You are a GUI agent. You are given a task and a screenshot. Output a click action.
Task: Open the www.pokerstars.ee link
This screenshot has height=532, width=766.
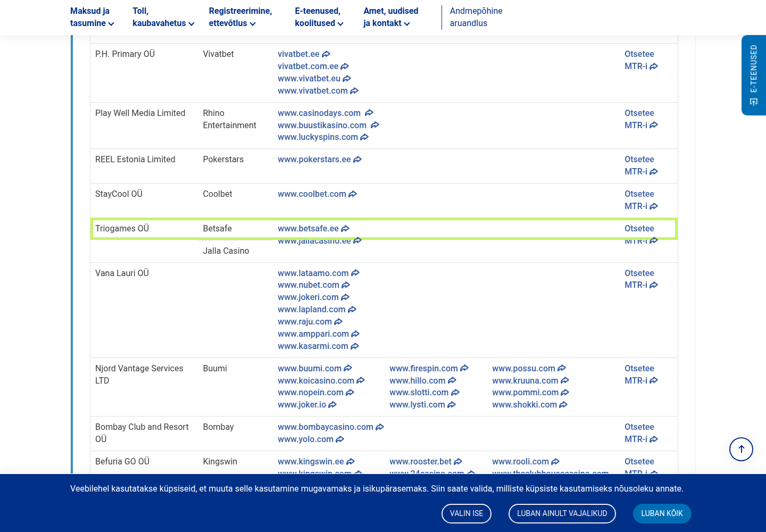(319, 160)
